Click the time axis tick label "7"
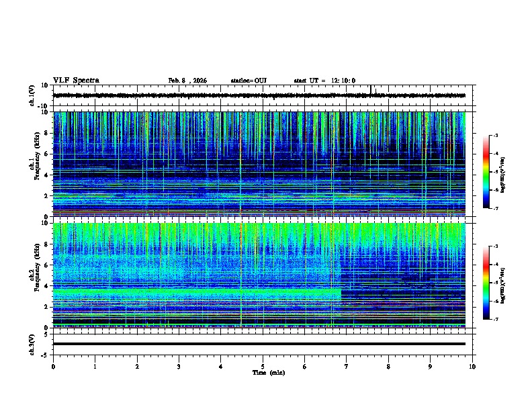The width and height of the screenshot is (532, 411). tap(347, 367)
